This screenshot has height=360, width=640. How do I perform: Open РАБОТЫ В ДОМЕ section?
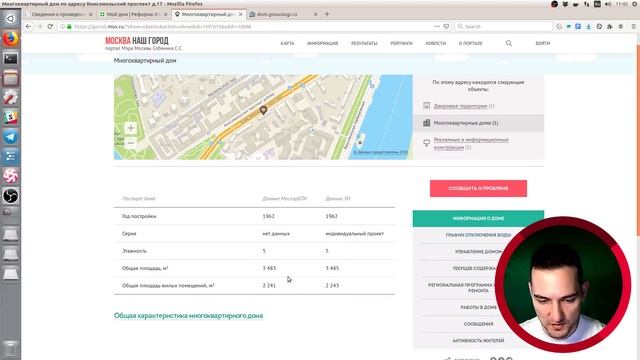(478, 307)
